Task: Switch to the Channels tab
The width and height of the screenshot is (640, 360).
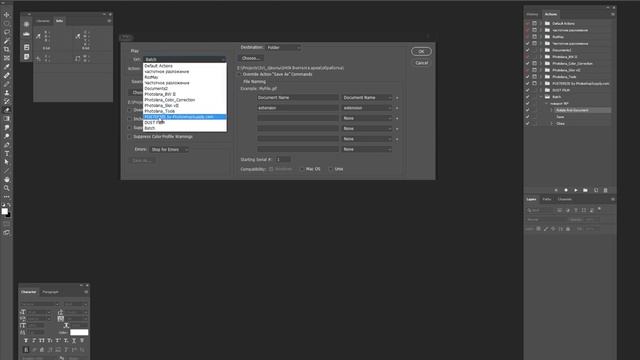Action: coord(564,199)
